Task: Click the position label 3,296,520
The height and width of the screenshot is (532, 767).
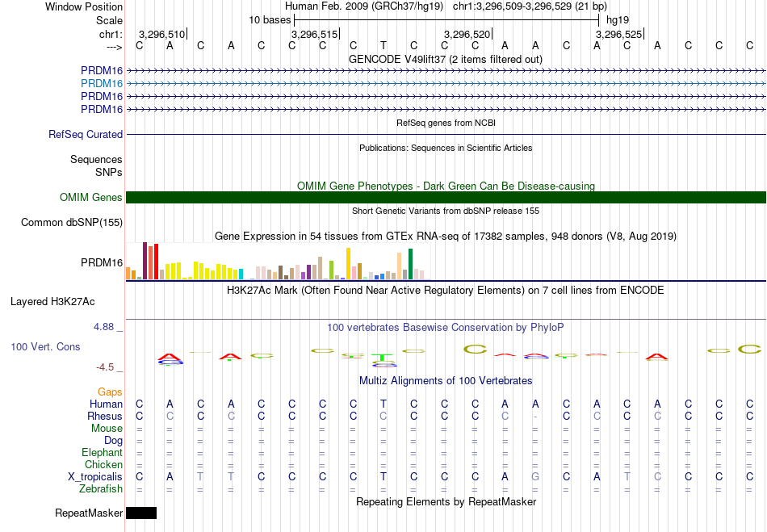Action: click(x=467, y=34)
